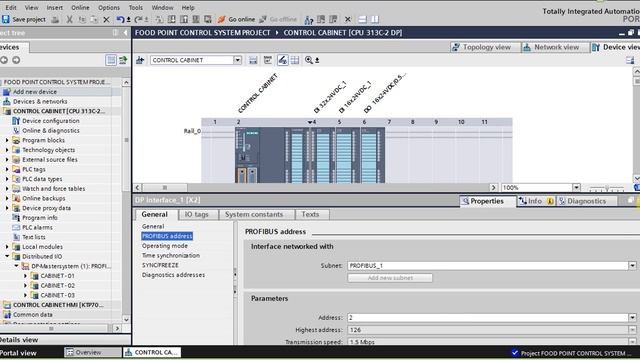Image resolution: width=640 pixels, height=360 pixels.
Task: Click the Add new subnet button
Action: (390, 278)
